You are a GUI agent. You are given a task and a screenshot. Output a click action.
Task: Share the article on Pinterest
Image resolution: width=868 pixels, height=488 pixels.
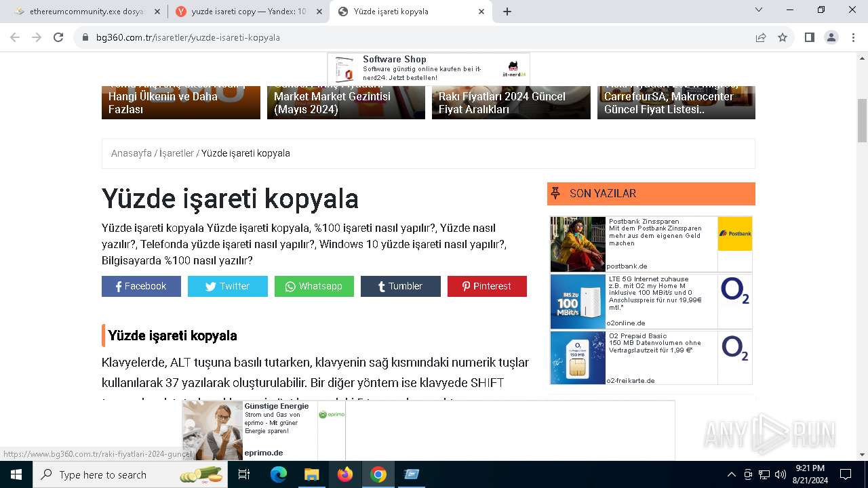tap(487, 286)
